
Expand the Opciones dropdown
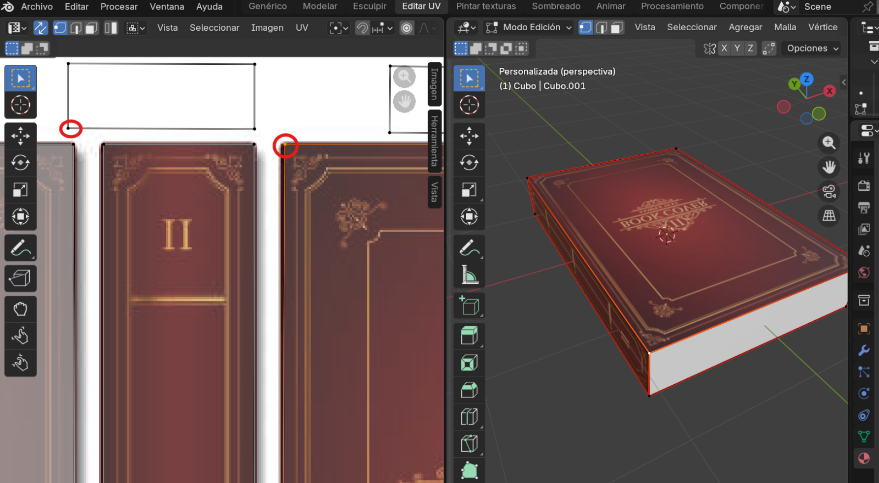coord(812,48)
